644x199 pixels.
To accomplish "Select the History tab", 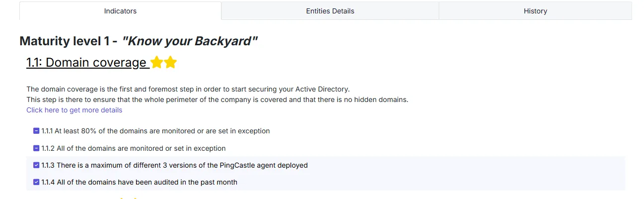I will click(535, 11).
